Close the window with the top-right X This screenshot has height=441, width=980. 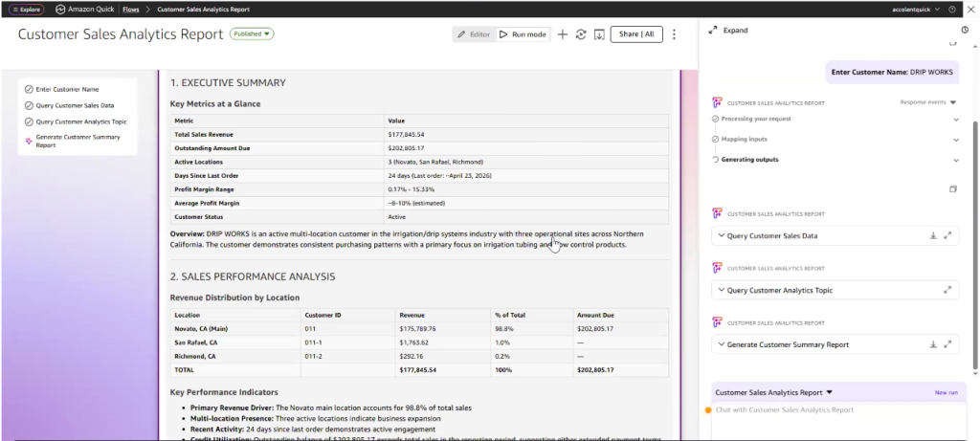[970, 10]
